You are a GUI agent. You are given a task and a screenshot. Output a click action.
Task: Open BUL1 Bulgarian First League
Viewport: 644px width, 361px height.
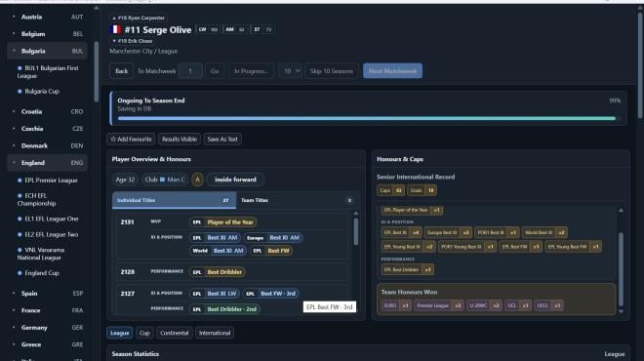[49, 72]
